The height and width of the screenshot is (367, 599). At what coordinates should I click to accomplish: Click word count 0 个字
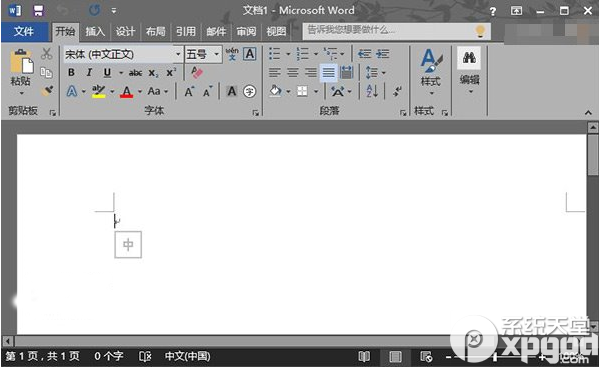tap(109, 357)
